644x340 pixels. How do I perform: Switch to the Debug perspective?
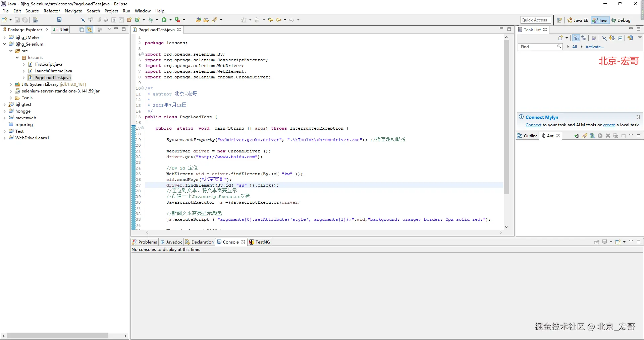point(621,20)
